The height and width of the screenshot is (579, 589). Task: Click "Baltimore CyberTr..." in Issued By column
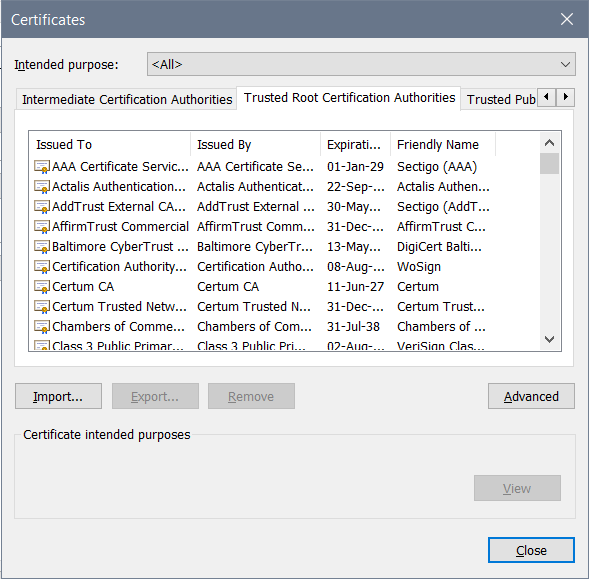point(255,246)
